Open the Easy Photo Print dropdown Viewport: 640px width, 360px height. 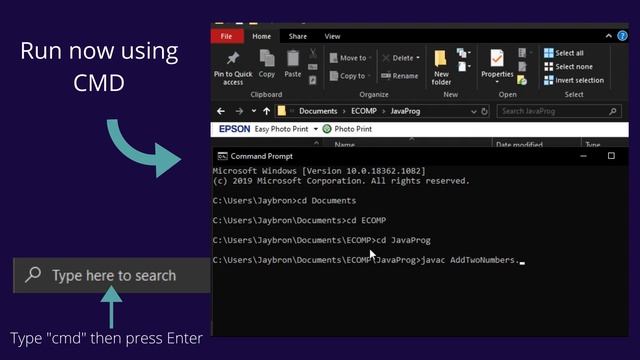pos(316,129)
